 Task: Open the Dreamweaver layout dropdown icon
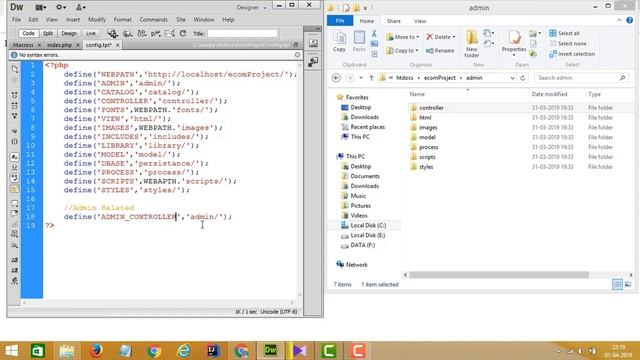click(x=40, y=7)
